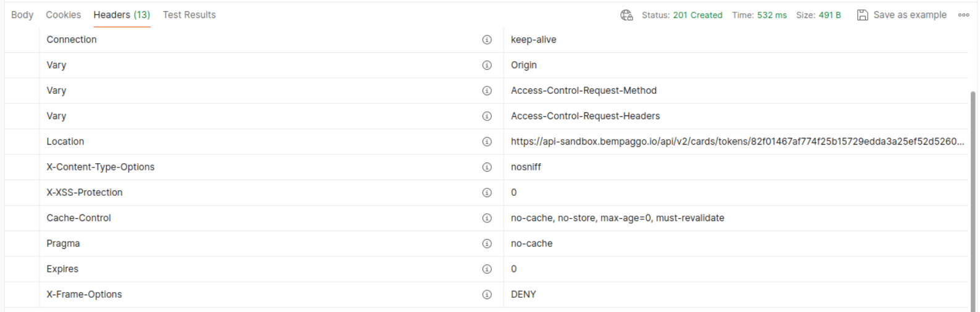
Task: Open the Cookies tab
Action: pyautogui.click(x=63, y=15)
